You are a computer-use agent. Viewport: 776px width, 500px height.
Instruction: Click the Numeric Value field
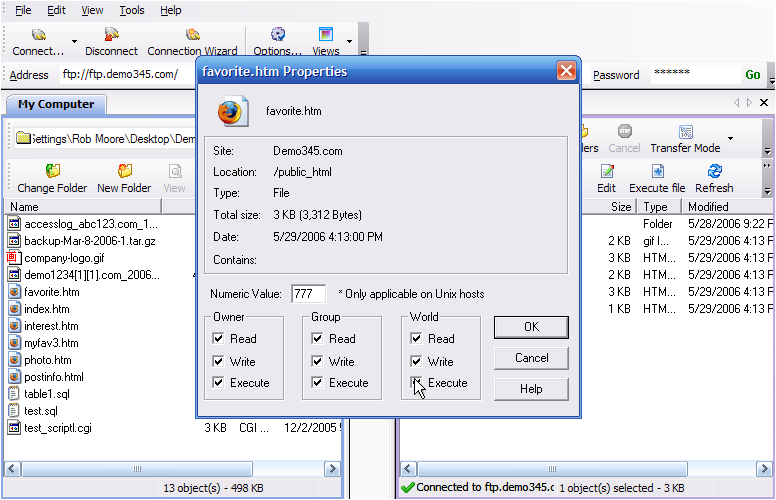[309, 294]
